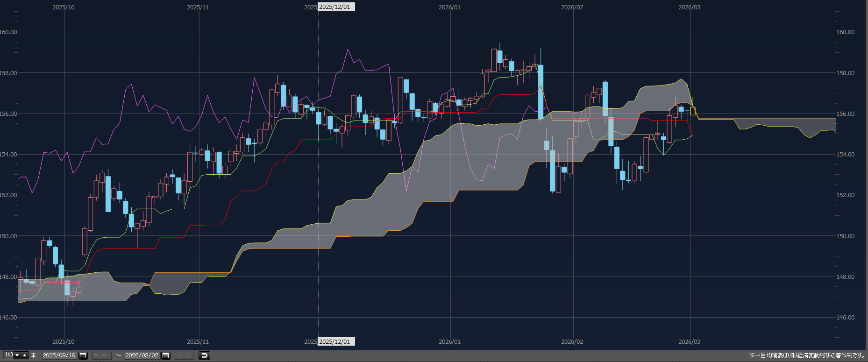This screenshot has width=868, height=362.
Task: Select the 2025/11 label on bottom axis
Action: point(198,341)
